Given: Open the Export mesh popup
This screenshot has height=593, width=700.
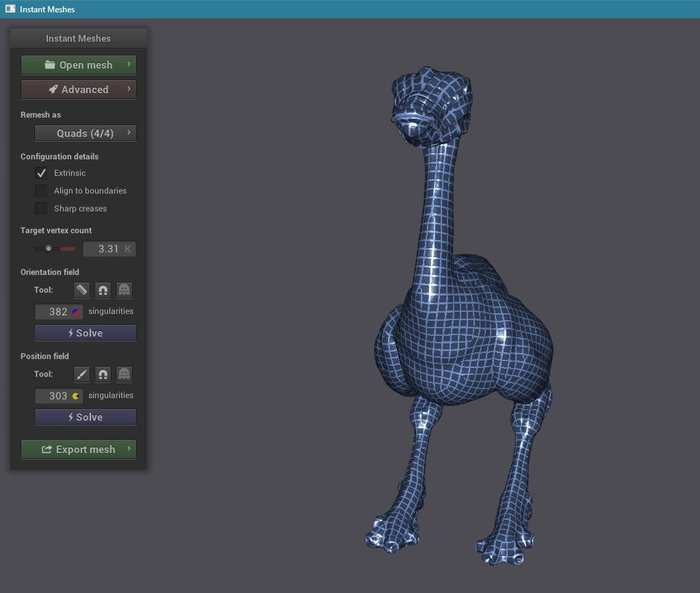Looking at the screenshot, I should [79, 449].
